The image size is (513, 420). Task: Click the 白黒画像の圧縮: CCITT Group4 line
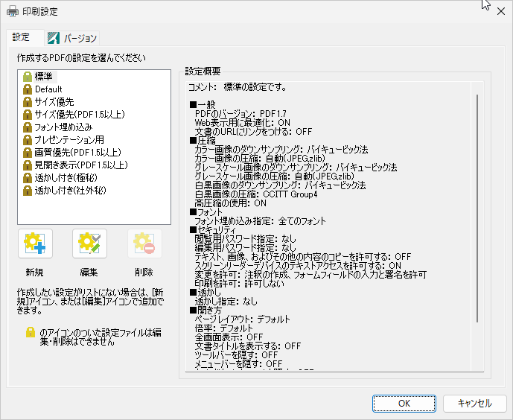(x=256, y=194)
